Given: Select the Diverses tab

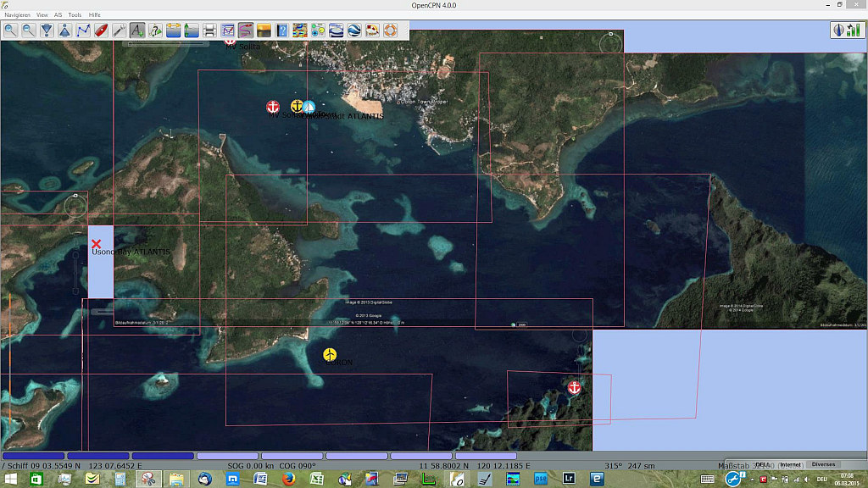Looking at the screenshot, I should tap(823, 464).
